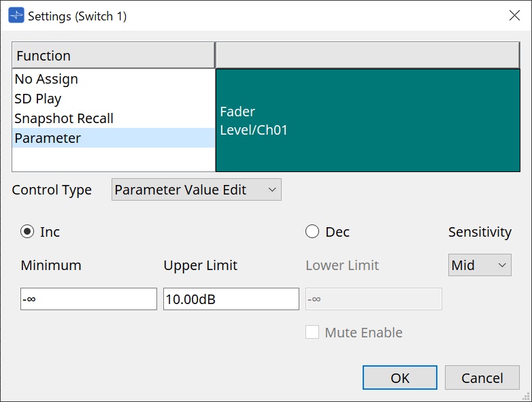This screenshot has width=532, height=402.
Task: Select No Assign in the Function list
Action: pos(46,79)
